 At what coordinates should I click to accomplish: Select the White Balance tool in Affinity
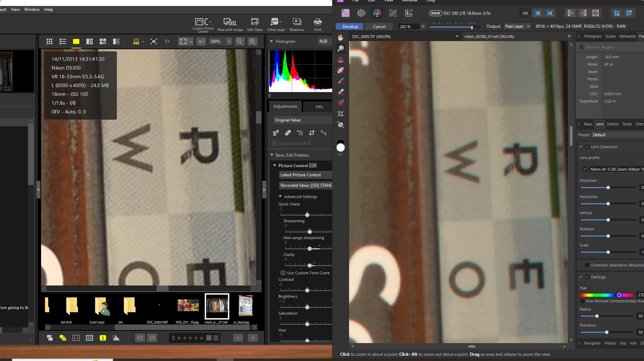[341, 125]
